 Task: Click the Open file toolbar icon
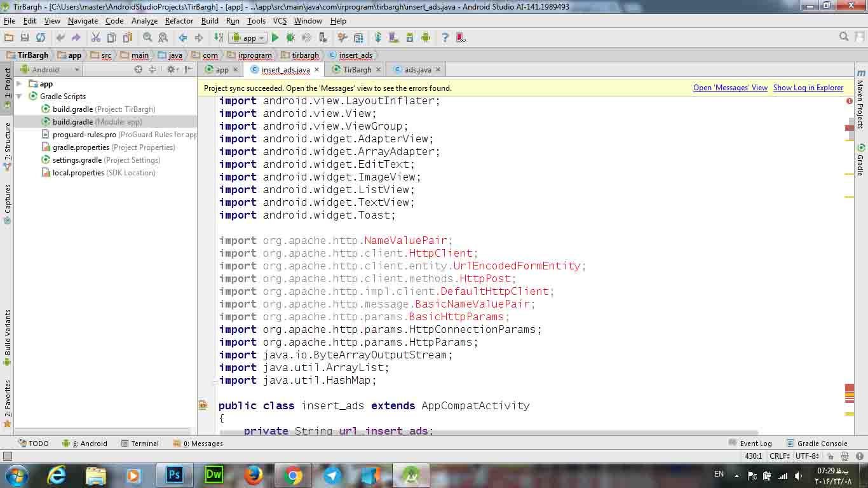click(x=9, y=38)
